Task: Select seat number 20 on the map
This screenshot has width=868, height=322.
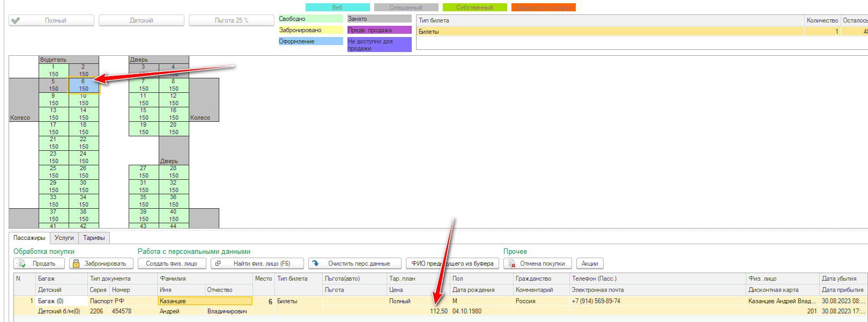Action: tap(174, 129)
